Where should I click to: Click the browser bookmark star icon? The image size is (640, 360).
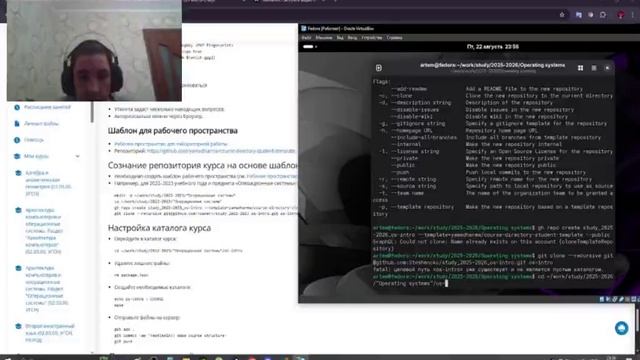(562, 15)
